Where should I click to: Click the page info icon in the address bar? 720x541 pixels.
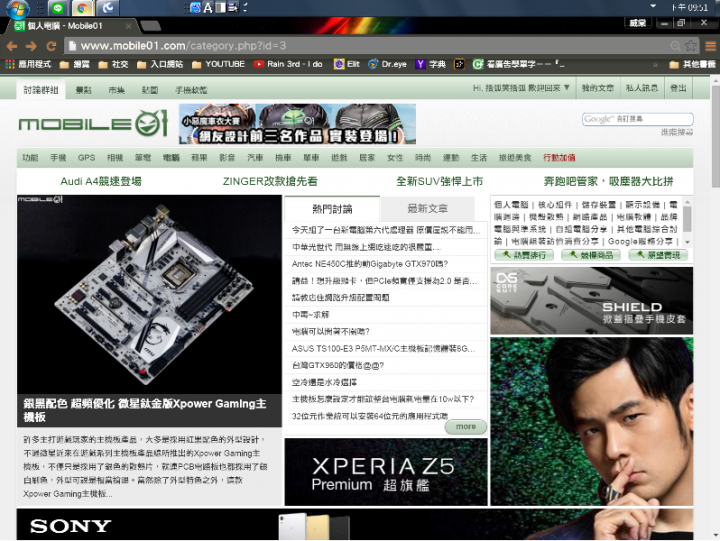(x=72, y=45)
